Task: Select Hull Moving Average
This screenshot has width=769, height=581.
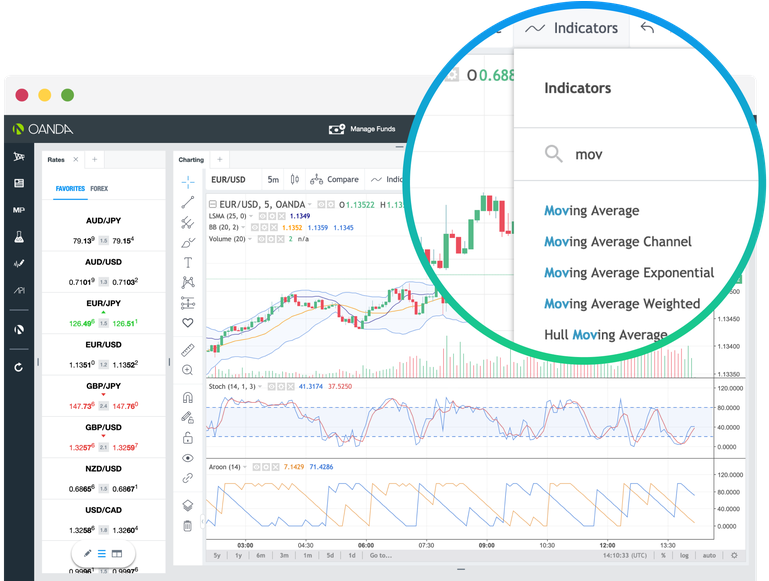Action: [x=606, y=335]
